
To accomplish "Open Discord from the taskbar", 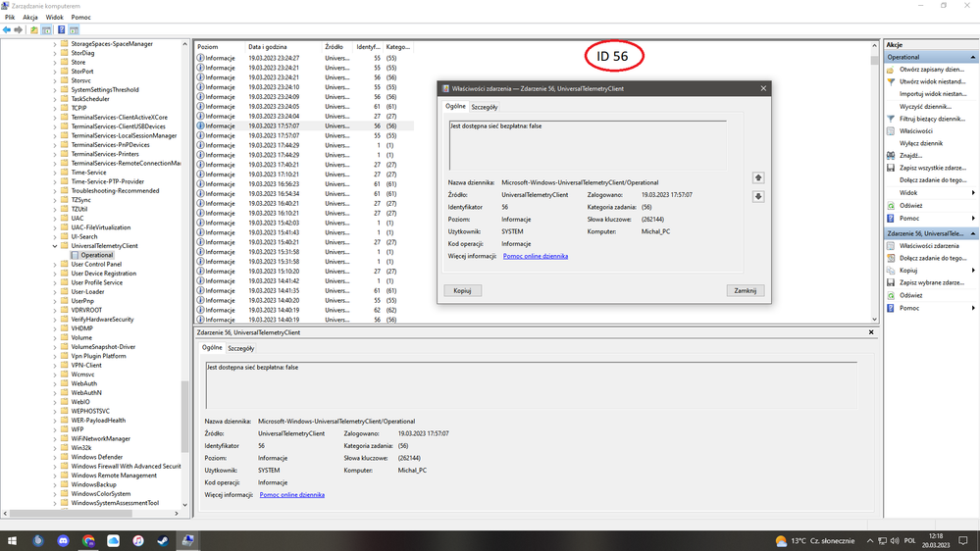I will [64, 540].
